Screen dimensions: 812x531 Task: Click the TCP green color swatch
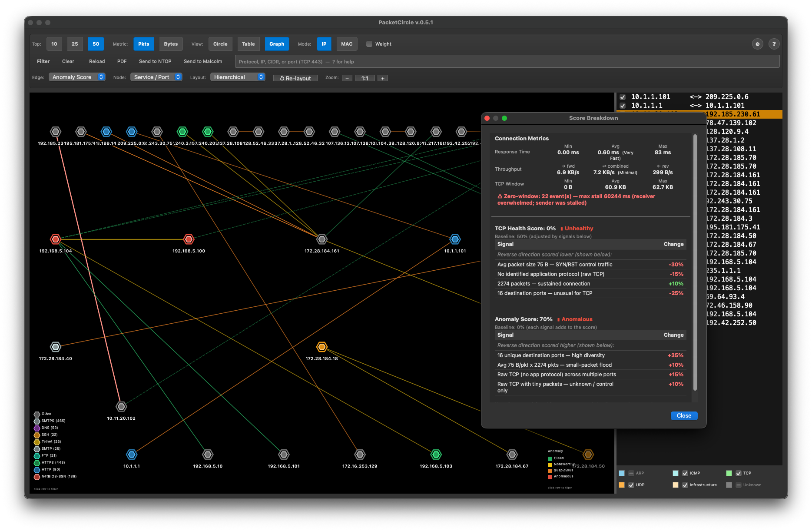click(x=729, y=473)
